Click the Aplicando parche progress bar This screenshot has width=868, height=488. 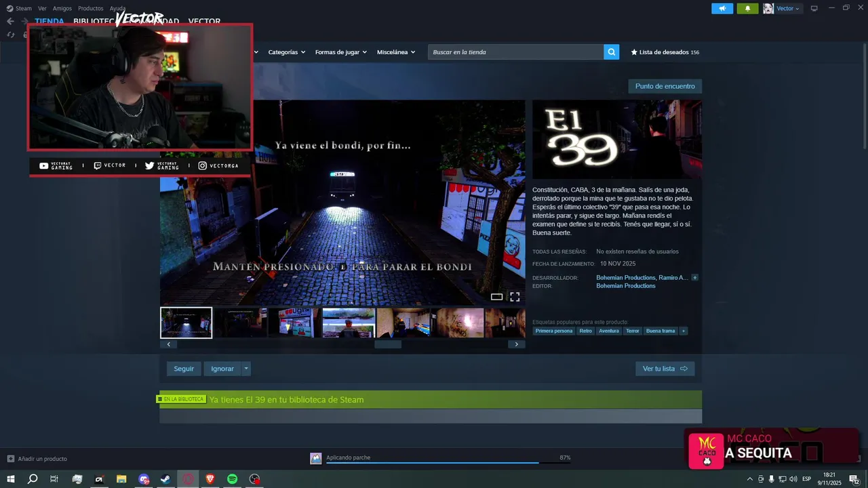click(448, 463)
